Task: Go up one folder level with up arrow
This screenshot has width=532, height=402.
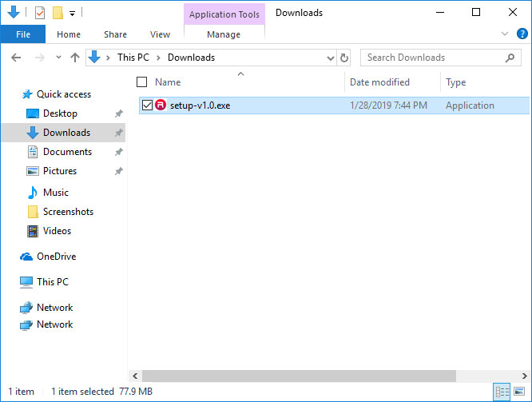Action: click(75, 58)
